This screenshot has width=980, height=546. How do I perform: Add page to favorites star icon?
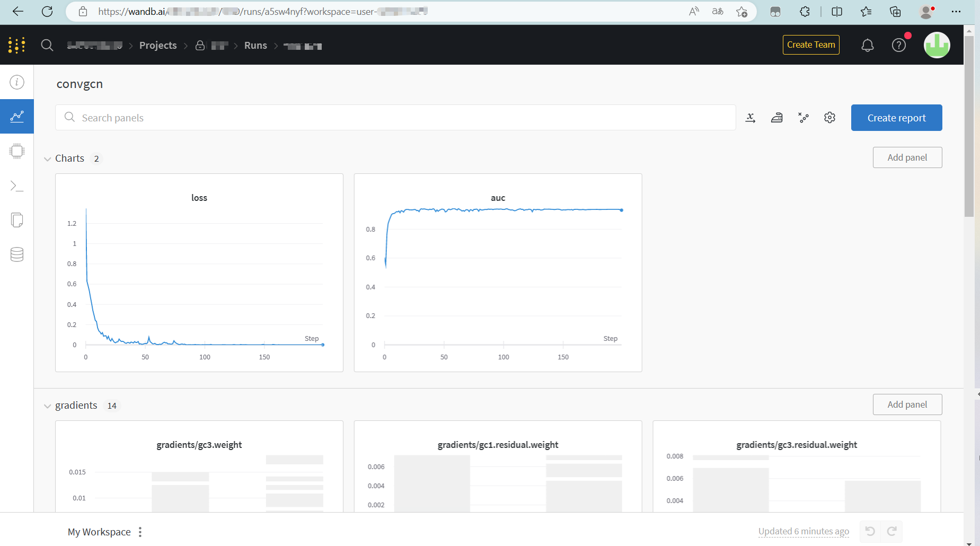pos(741,12)
